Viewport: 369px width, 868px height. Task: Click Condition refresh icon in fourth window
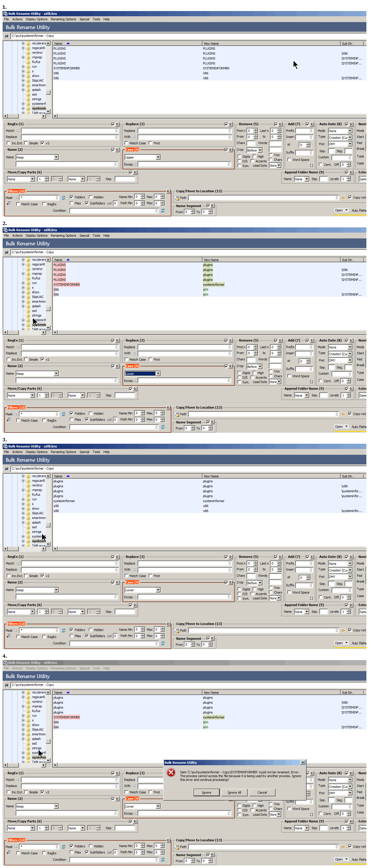163,860
